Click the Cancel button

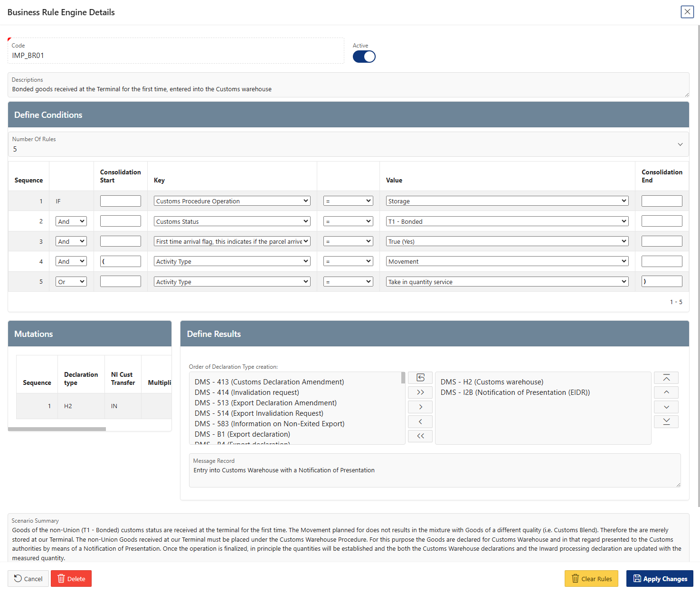[x=28, y=579]
